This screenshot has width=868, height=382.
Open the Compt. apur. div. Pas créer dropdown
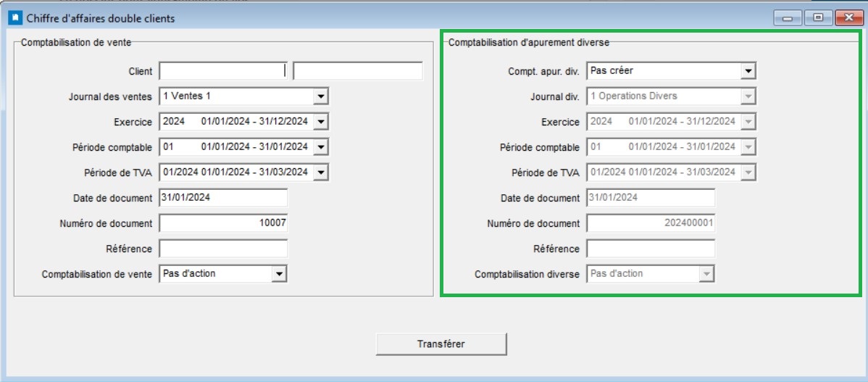tap(748, 71)
